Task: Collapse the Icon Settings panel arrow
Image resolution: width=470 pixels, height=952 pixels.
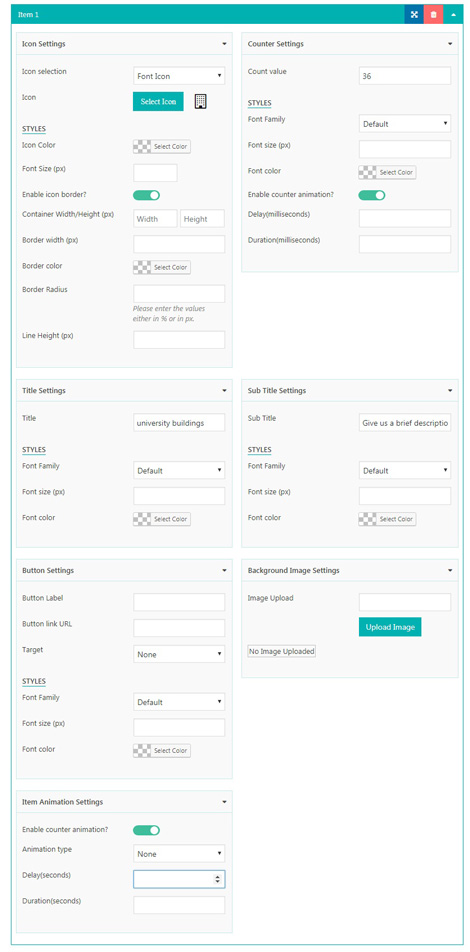Action: pos(224,44)
